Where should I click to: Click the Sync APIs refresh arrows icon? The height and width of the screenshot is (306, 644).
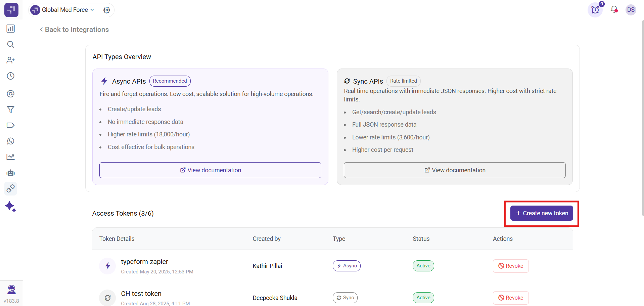coord(347,81)
